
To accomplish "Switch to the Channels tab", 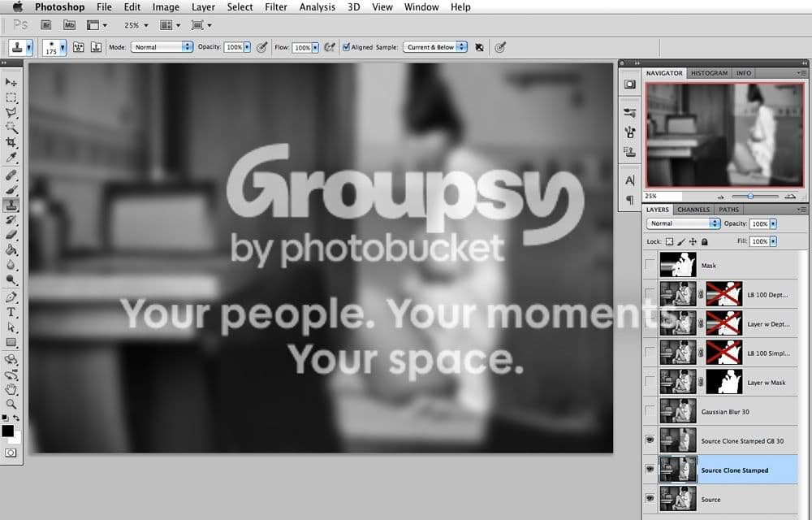I will [693, 210].
